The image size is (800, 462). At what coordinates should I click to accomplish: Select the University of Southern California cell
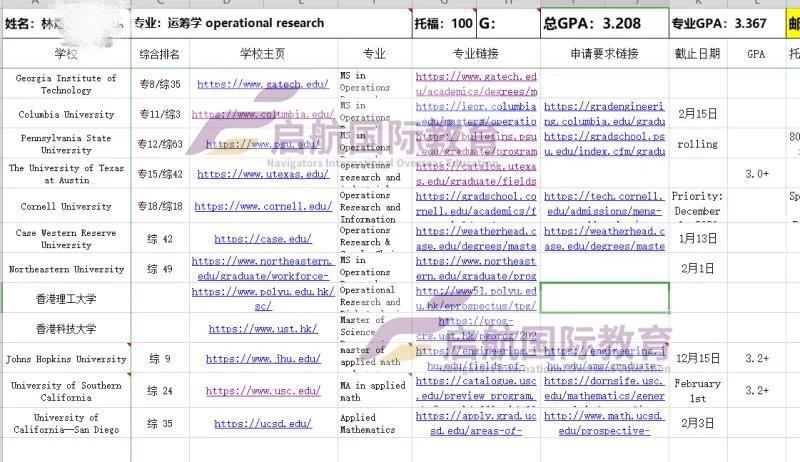(x=66, y=391)
